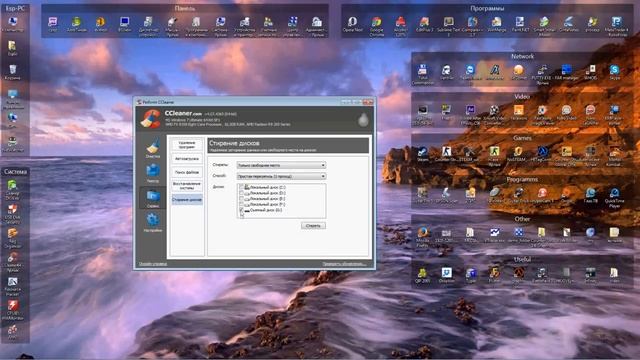Image resolution: width=640 pixels, height=360 pixels.
Task: Select the Стирание дисков tab
Action: coord(187,200)
